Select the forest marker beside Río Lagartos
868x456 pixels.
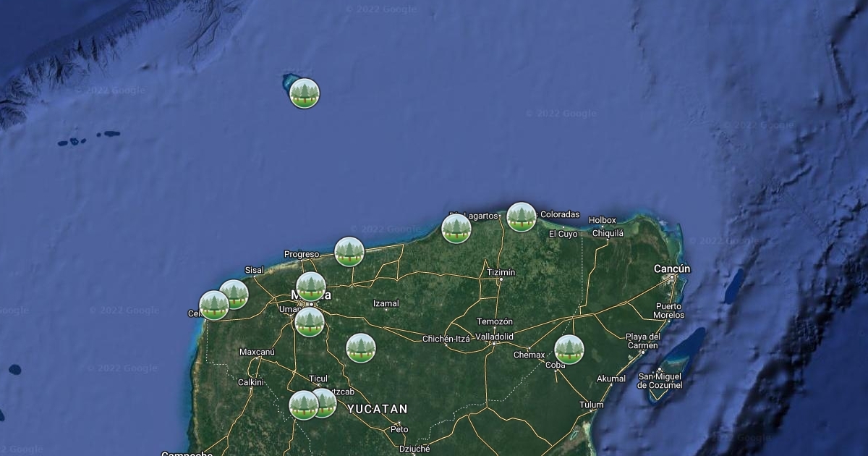[456, 229]
